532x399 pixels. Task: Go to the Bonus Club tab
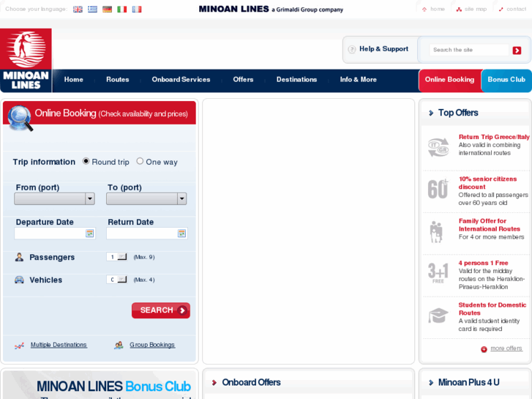click(506, 81)
